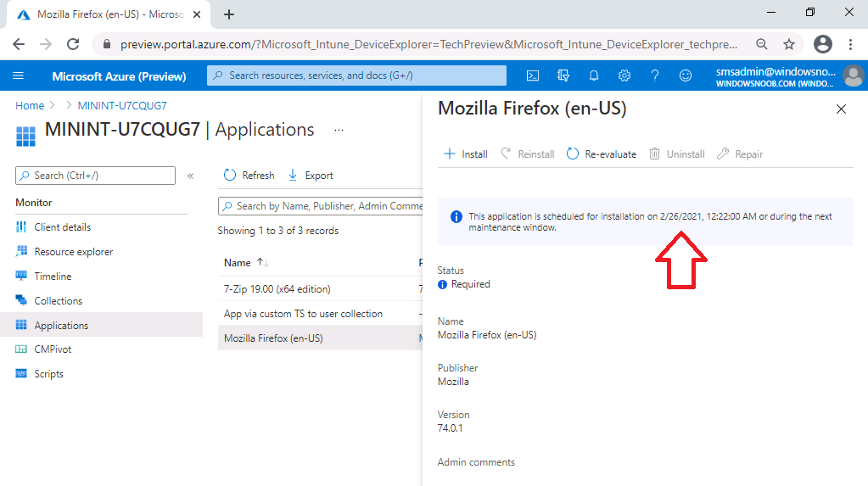Image resolution: width=868 pixels, height=486 pixels.
Task: Click the browser Forward arrow
Action: 46,44
